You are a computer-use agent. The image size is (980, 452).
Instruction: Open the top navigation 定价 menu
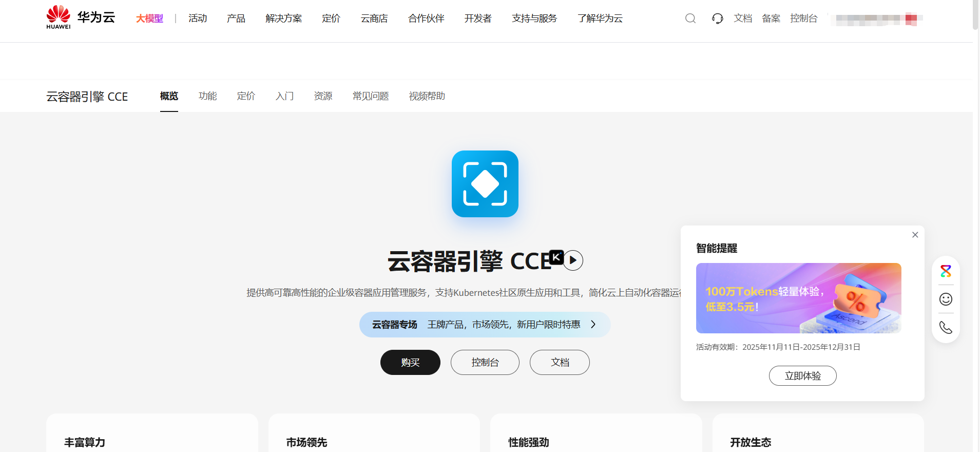(331, 18)
